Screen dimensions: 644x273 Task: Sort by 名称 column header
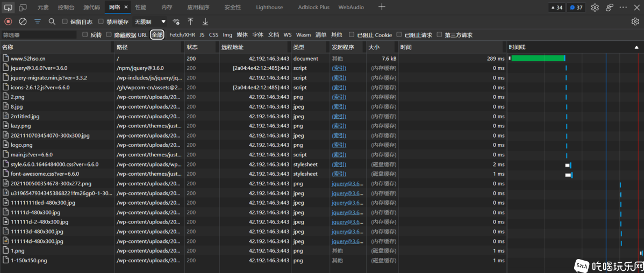(x=56, y=48)
